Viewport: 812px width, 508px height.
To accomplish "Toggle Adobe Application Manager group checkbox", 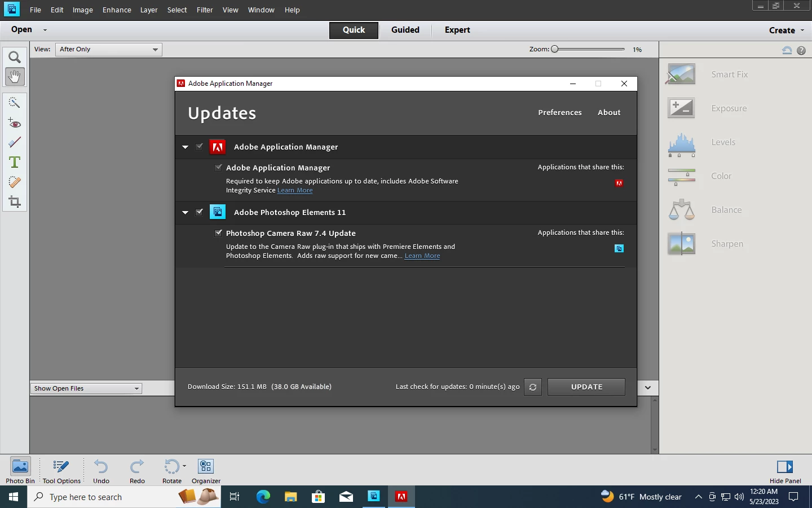I will (200, 147).
